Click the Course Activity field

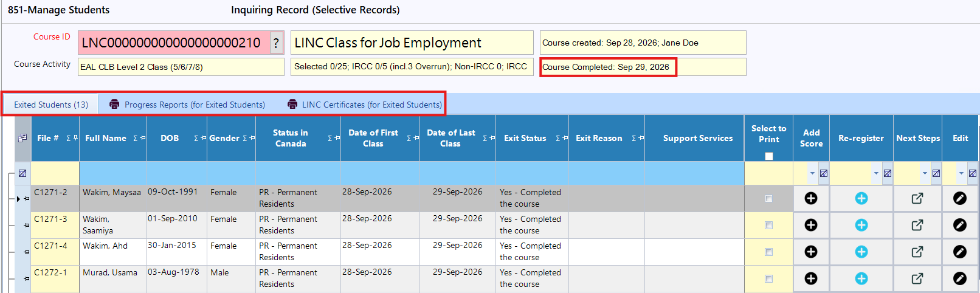point(181,67)
